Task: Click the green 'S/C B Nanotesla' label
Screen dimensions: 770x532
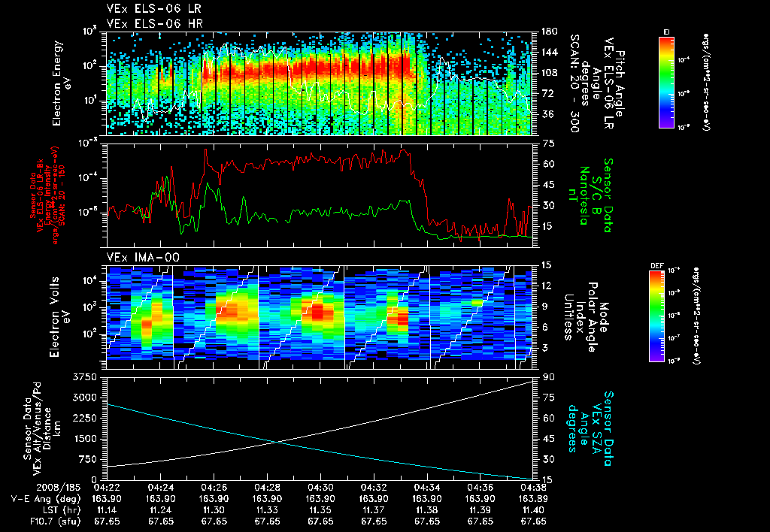Action: (x=590, y=195)
